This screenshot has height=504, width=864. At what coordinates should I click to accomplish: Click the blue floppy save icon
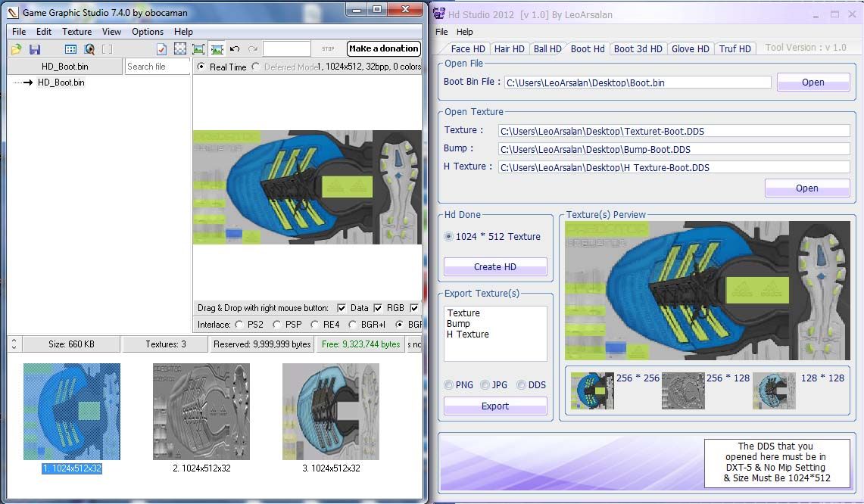(x=35, y=49)
